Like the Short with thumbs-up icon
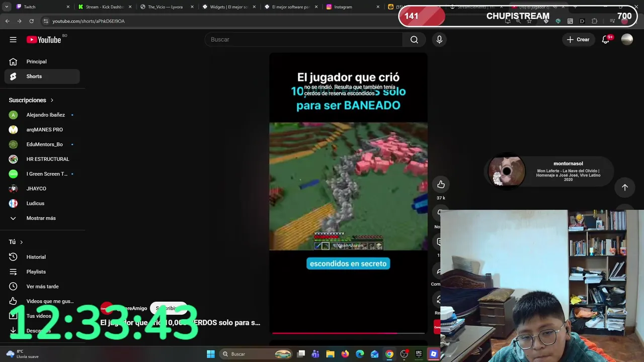 441,185
